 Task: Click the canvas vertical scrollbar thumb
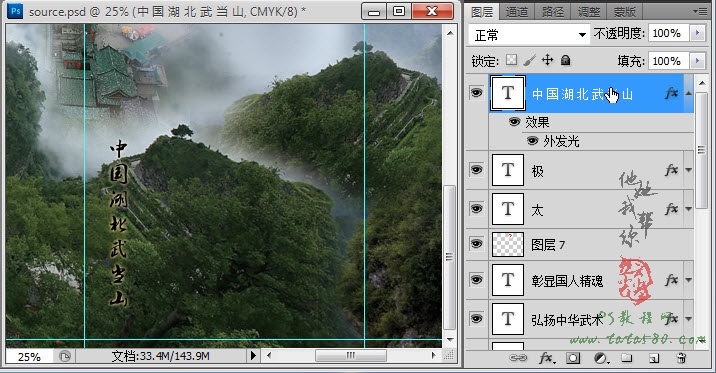click(449, 257)
